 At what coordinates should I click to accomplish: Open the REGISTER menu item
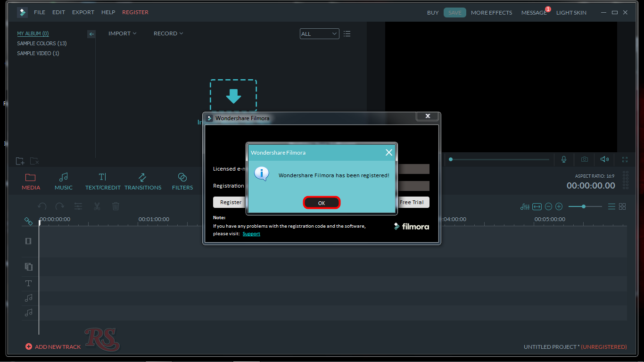(x=135, y=12)
